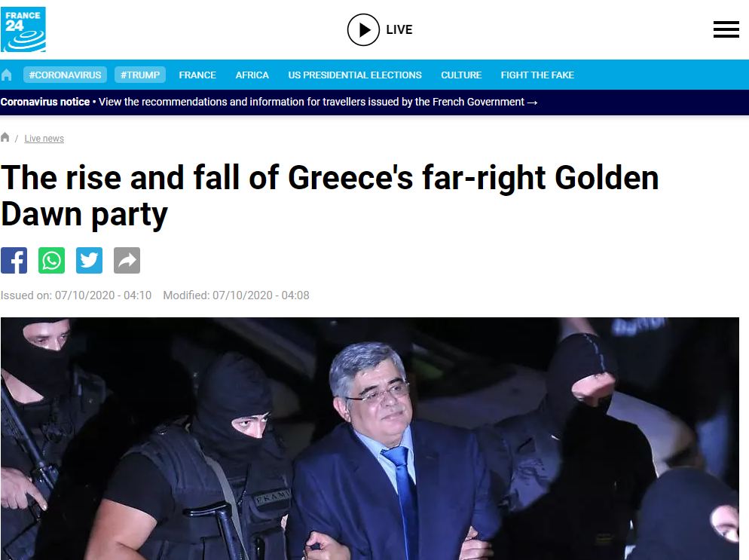Follow the Live news breadcrumb link

44,139
